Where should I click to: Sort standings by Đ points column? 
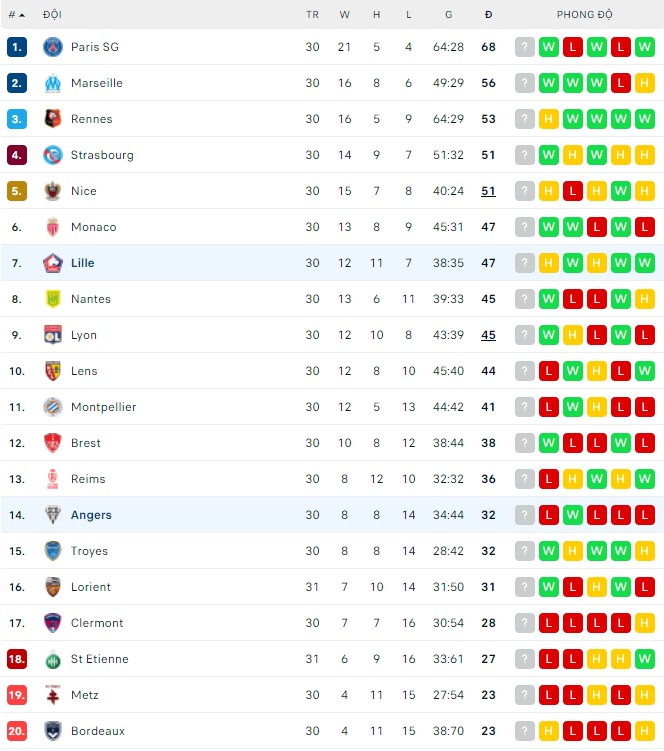(x=488, y=15)
